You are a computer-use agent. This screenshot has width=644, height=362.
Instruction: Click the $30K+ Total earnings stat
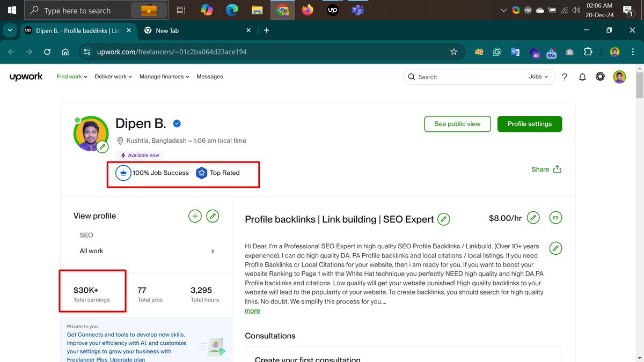pos(91,294)
